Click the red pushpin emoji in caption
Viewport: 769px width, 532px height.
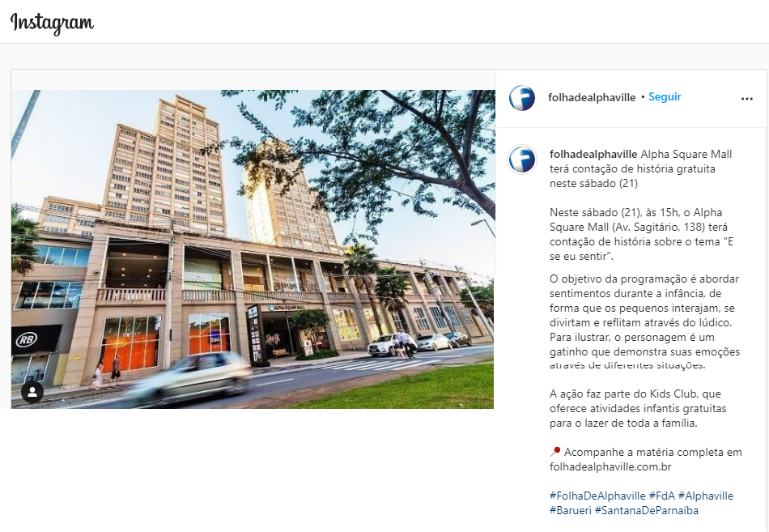(555, 452)
